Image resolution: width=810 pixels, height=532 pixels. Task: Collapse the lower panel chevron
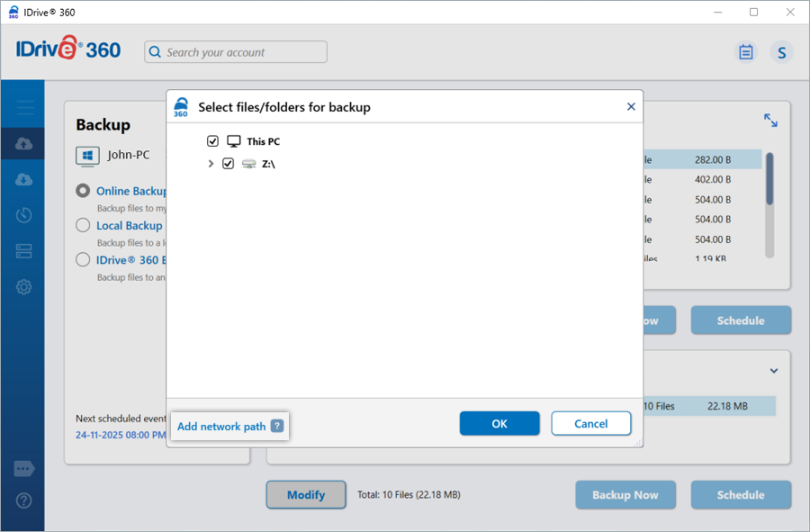pyautogui.click(x=774, y=371)
